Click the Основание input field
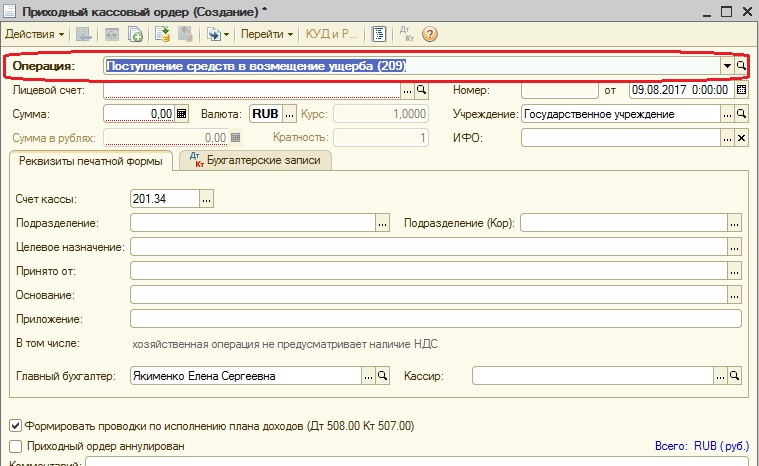759x466 pixels. (x=429, y=295)
